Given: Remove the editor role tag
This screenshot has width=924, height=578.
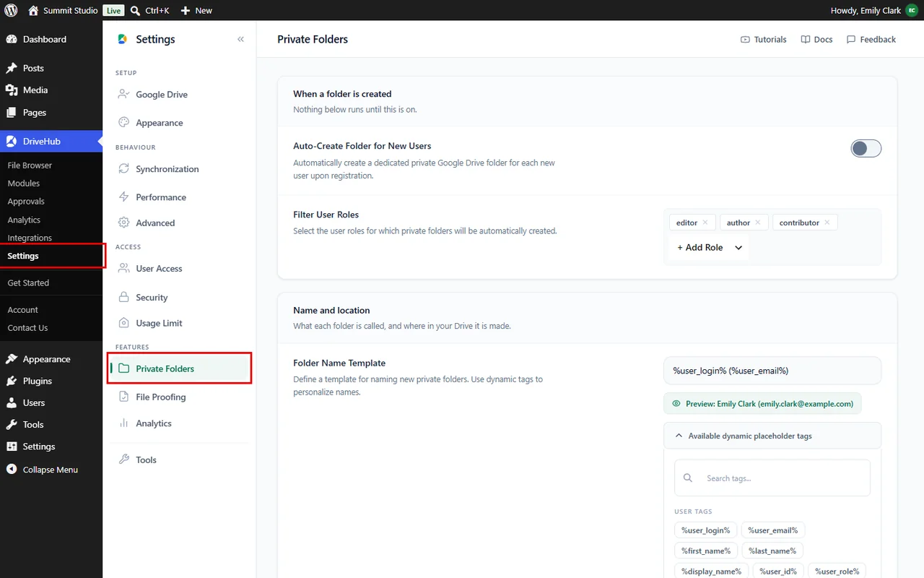Looking at the screenshot, I should coord(705,223).
